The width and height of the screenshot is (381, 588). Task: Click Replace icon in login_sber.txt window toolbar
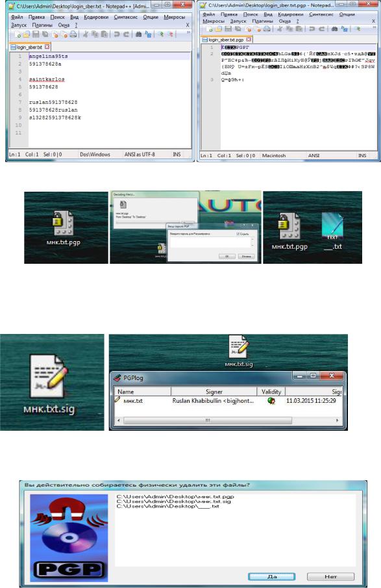point(148,34)
